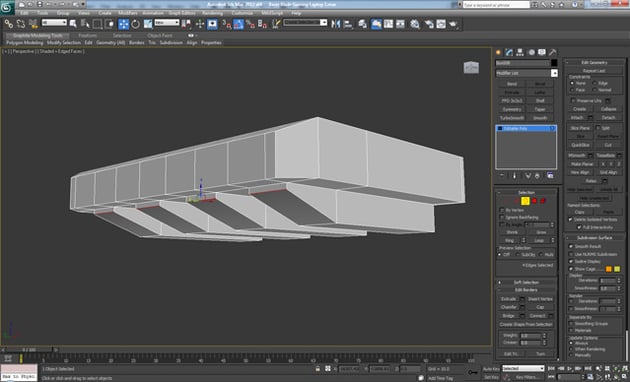The height and width of the screenshot is (382, 630).
Task: Toggle Preserve UVs checkbox
Action: click(x=573, y=100)
